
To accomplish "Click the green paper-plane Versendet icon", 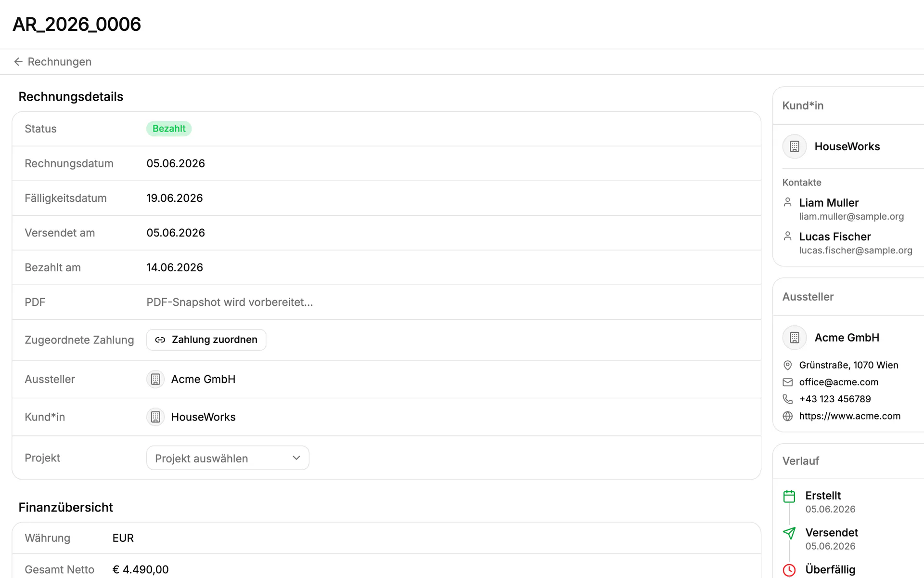I will pos(789,533).
